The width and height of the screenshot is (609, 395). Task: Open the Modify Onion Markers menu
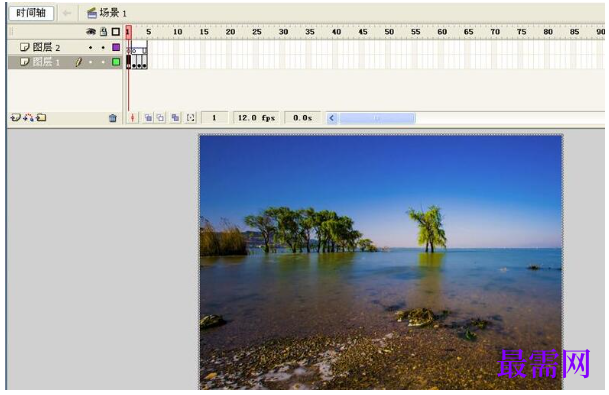coord(191,118)
